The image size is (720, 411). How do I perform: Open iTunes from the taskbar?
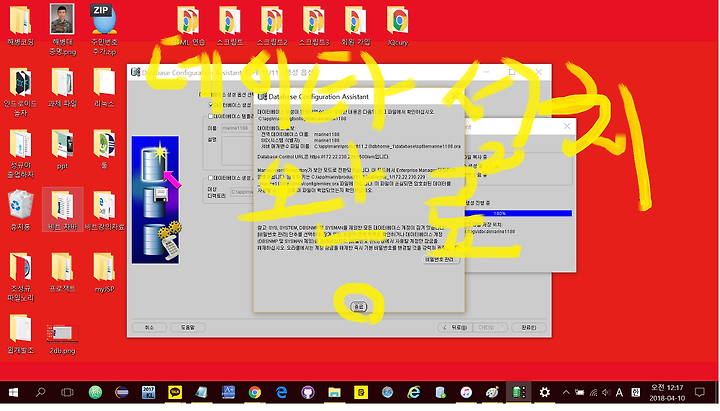pos(466,393)
